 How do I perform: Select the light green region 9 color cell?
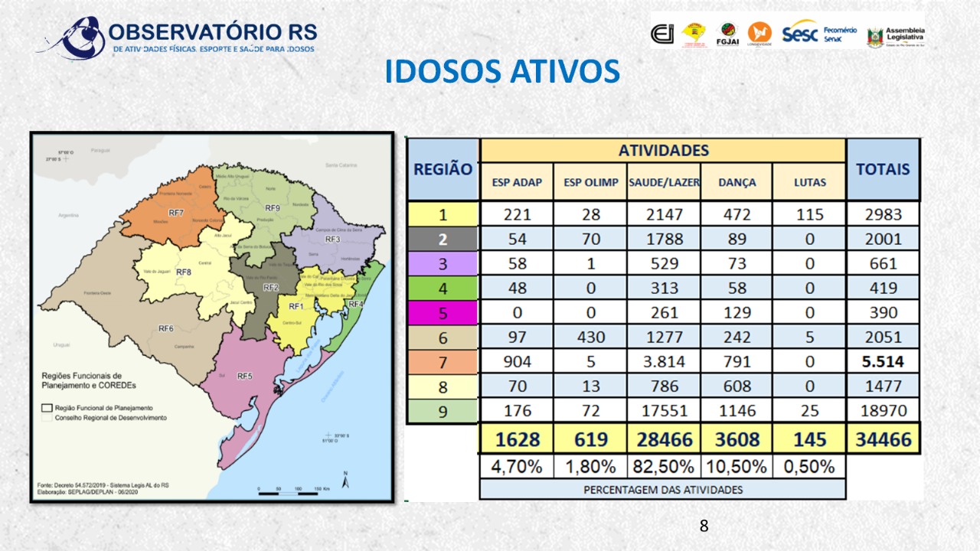click(x=442, y=410)
